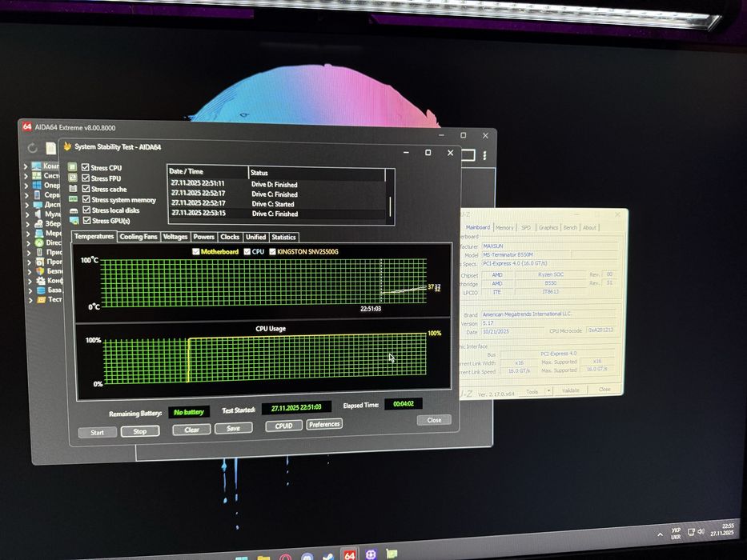Click the drive icon beside Stress local disks

point(74,210)
